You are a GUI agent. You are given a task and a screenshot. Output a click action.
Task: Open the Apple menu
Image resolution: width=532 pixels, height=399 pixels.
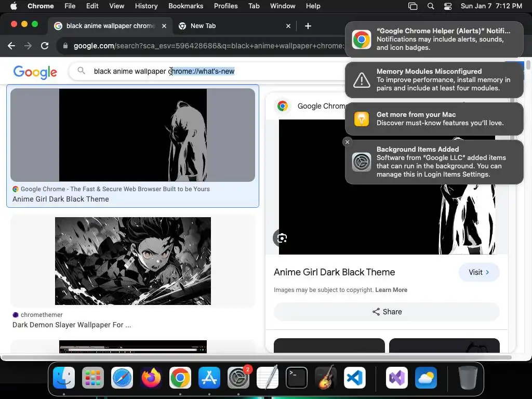[14, 6]
